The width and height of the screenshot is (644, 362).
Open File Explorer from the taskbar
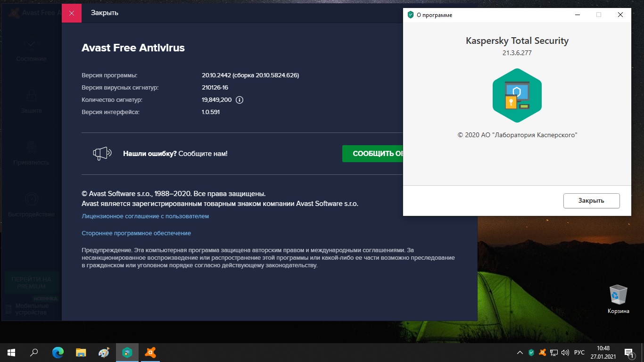coord(81,352)
